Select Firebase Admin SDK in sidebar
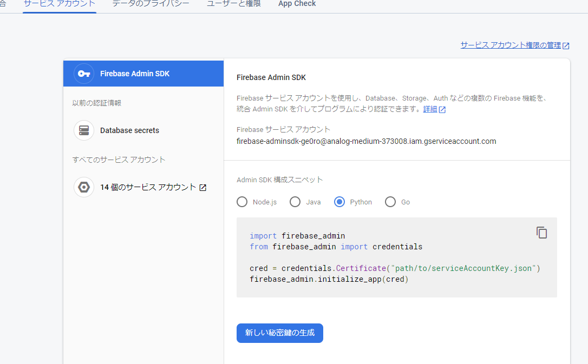 coord(143,74)
